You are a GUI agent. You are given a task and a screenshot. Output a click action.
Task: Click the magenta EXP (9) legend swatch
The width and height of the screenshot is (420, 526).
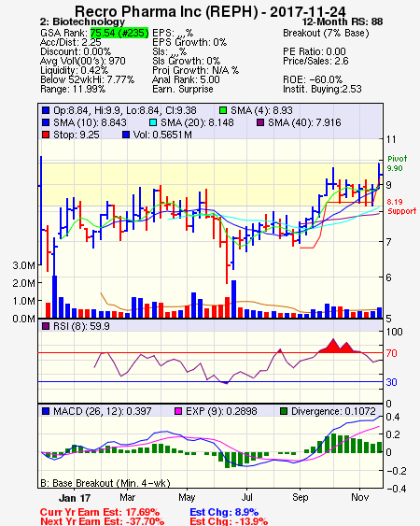tap(178, 411)
